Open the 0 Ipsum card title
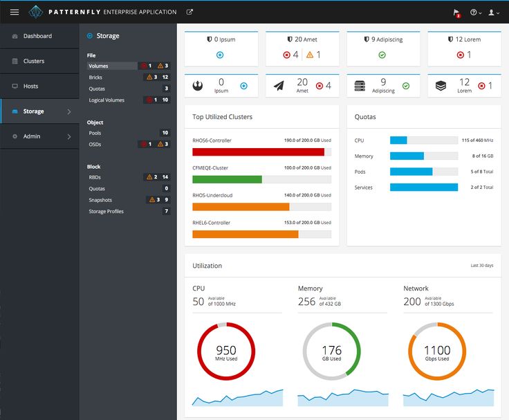509x420 pixels. (x=224, y=39)
